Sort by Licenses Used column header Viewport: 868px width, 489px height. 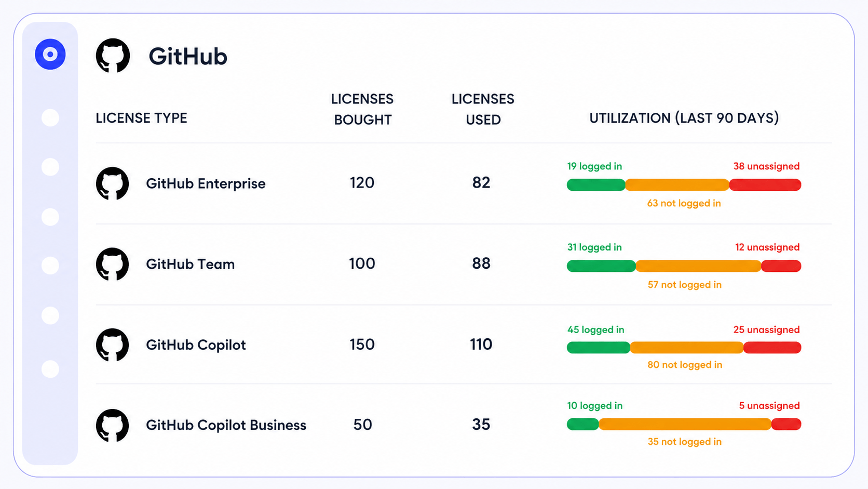pyautogui.click(x=483, y=109)
